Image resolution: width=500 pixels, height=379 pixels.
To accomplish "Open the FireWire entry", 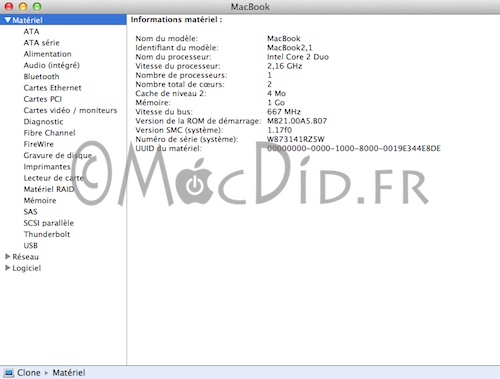I will coord(38,144).
